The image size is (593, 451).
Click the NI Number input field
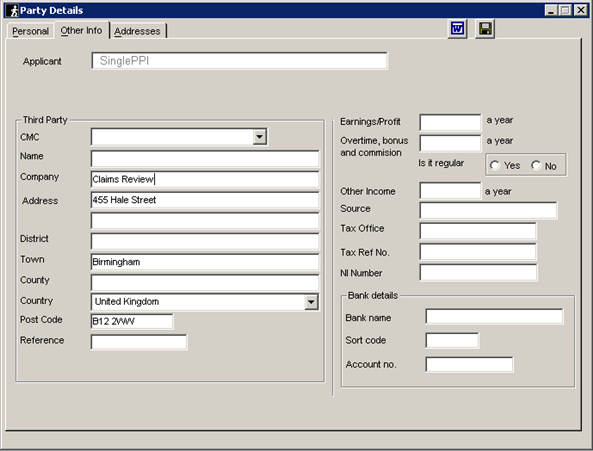pyautogui.click(x=478, y=273)
